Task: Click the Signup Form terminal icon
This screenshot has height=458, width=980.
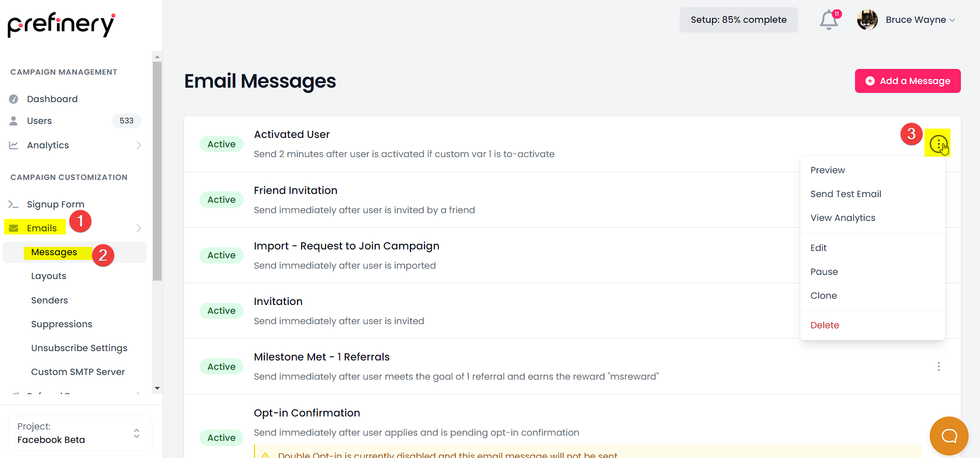Action: coord(13,204)
